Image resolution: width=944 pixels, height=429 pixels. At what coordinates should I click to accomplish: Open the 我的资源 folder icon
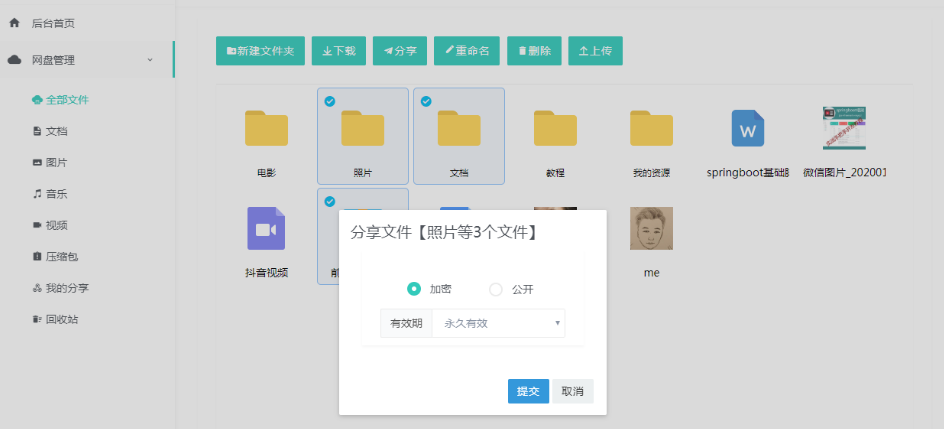click(651, 129)
